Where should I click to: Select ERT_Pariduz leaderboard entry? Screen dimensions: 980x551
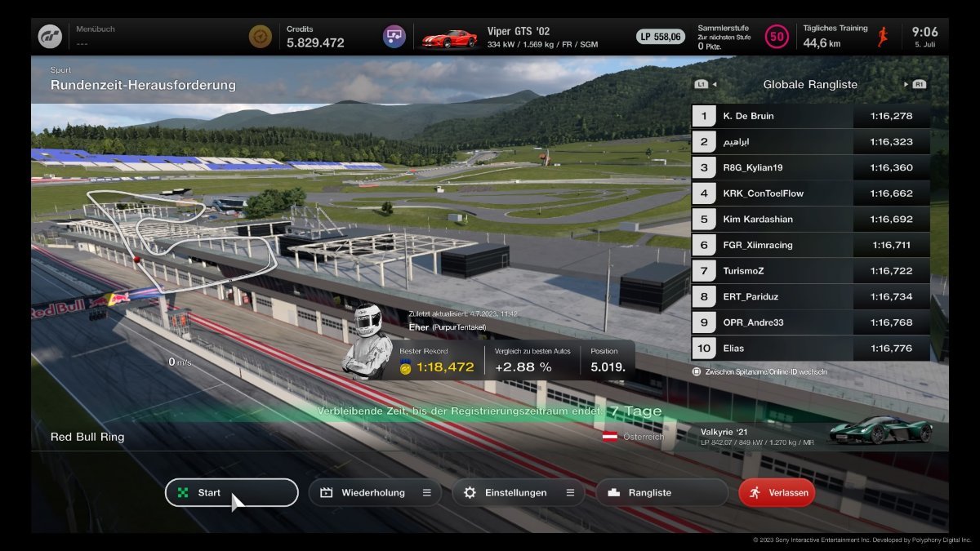coord(810,296)
